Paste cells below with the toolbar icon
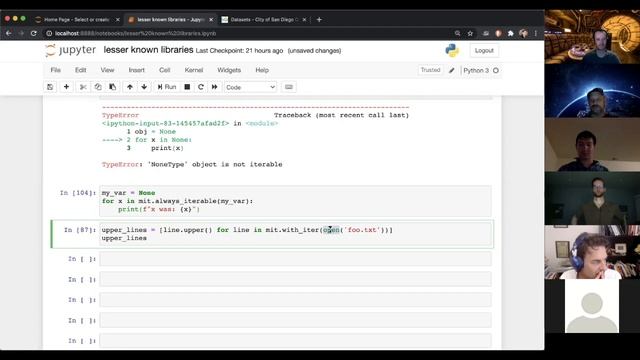This screenshot has height=360, width=640. (x=113, y=87)
